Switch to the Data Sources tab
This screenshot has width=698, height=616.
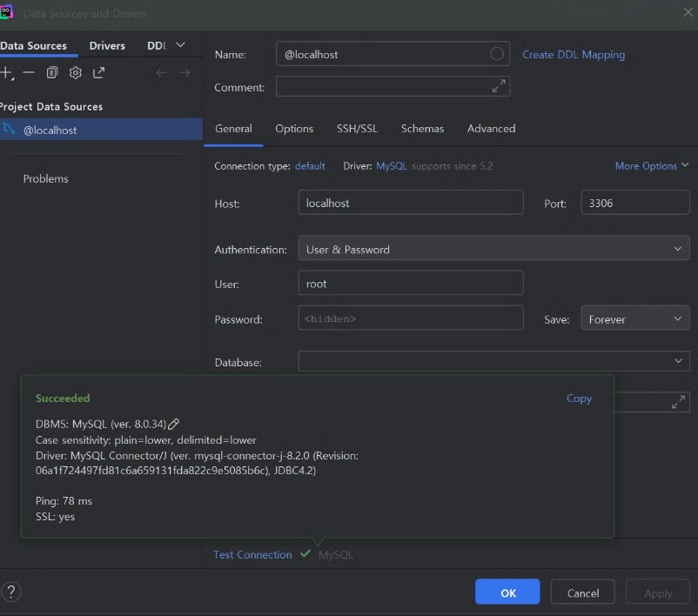[34, 46]
